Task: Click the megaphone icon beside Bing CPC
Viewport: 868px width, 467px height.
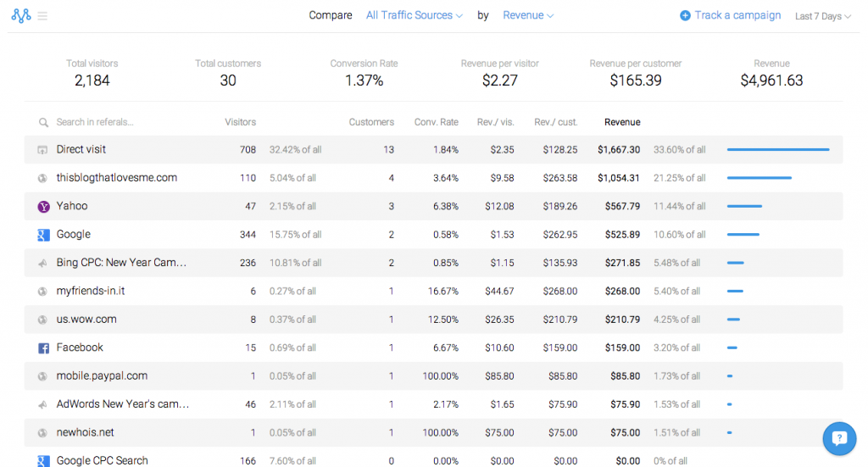Action: point(42,264)
